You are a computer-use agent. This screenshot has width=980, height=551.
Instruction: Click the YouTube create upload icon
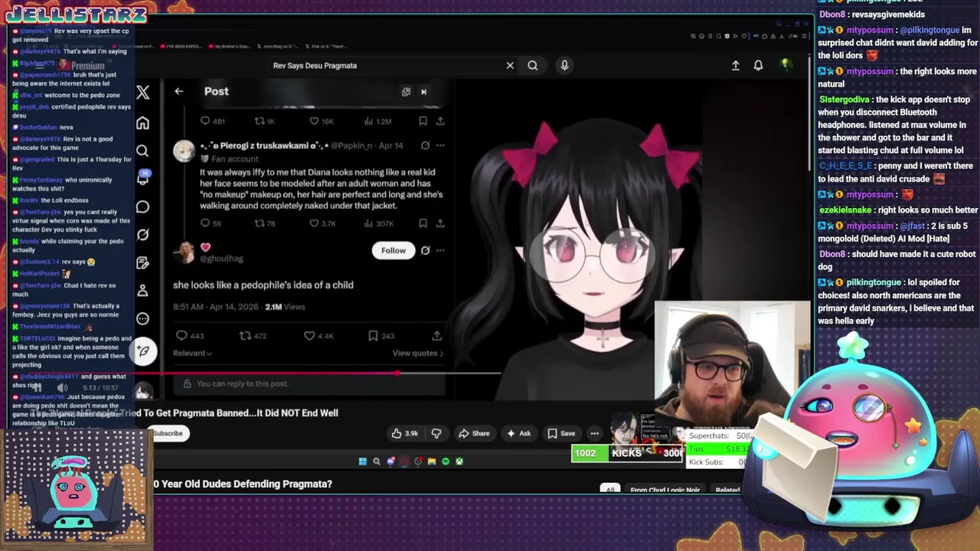click(x=735, y=66)
